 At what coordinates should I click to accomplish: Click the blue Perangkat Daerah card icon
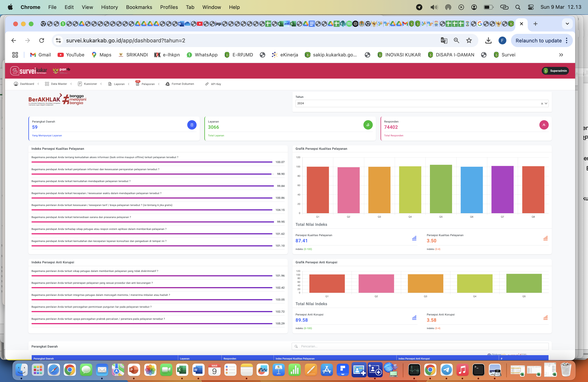click(x=192, y=125)
